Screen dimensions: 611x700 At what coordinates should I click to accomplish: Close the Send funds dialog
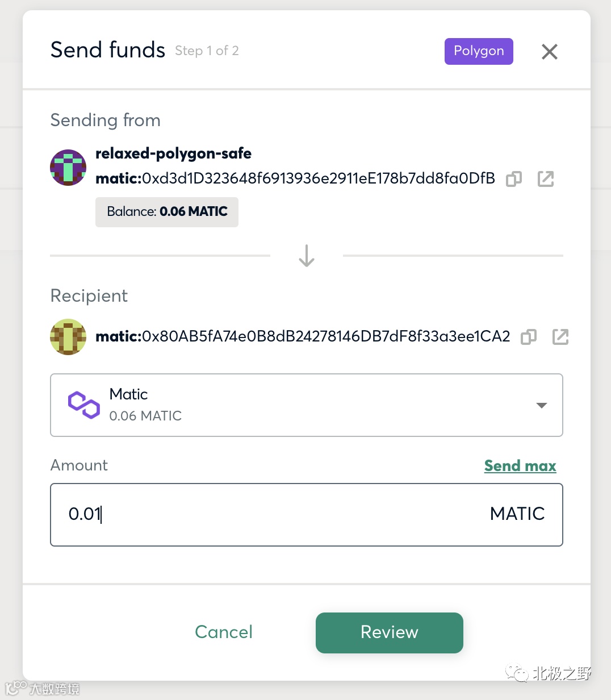[549, 52]
